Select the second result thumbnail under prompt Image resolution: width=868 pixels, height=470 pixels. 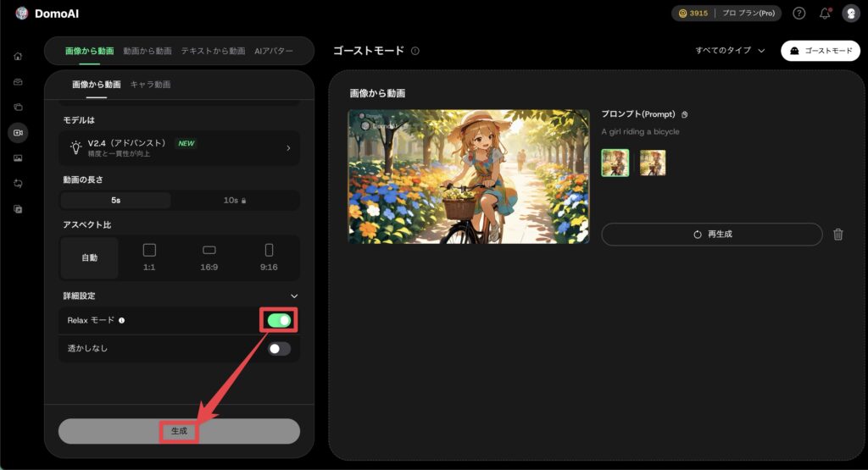653,163
